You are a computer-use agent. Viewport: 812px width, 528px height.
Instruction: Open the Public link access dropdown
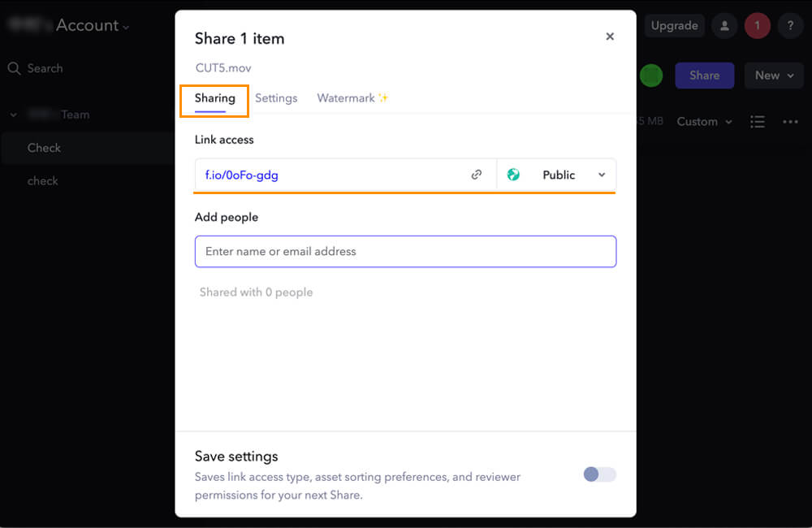(557, 175)
